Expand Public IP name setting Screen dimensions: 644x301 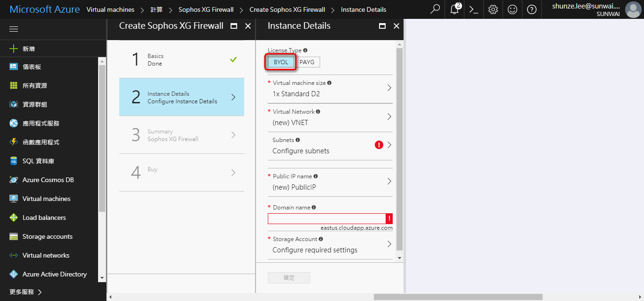click(x=330, y=182)
